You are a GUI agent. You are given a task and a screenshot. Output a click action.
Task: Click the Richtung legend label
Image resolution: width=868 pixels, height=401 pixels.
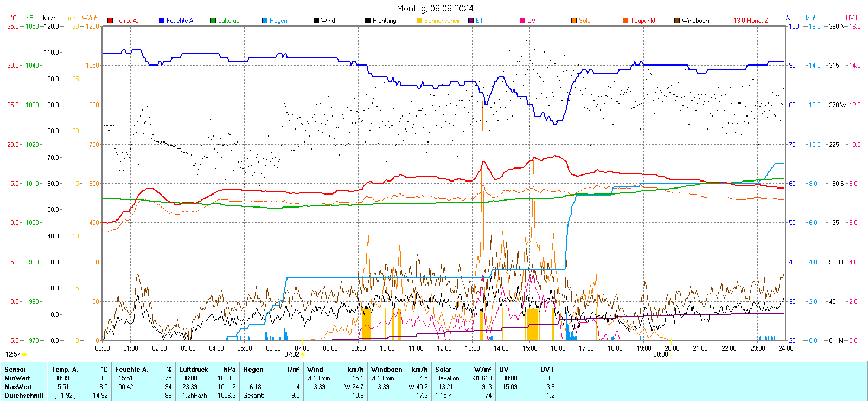pyautogui.click(x=384, y=21)
